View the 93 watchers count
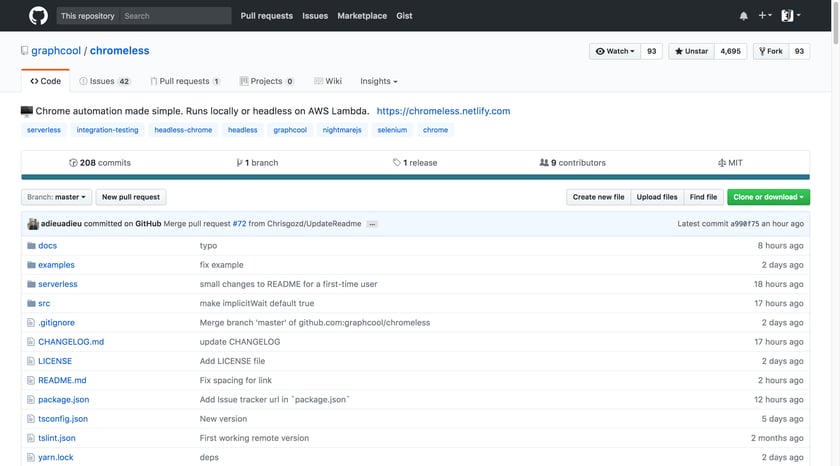The height and width of the screenshot is (466, 840). click(651, 51)
